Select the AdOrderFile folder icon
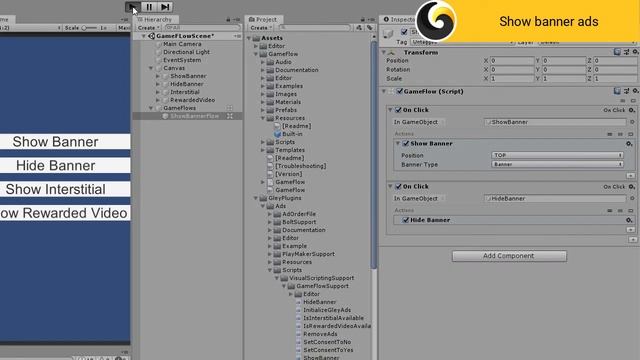Screen dimensions: 640x360 [x=278, y=214]
